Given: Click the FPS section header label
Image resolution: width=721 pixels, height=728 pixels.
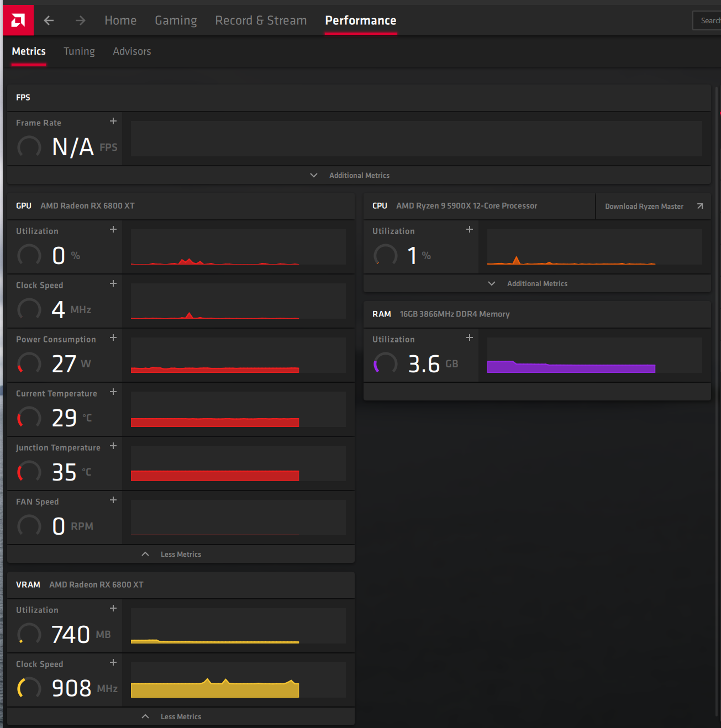Looking at the screenshot, I should 23,98.
